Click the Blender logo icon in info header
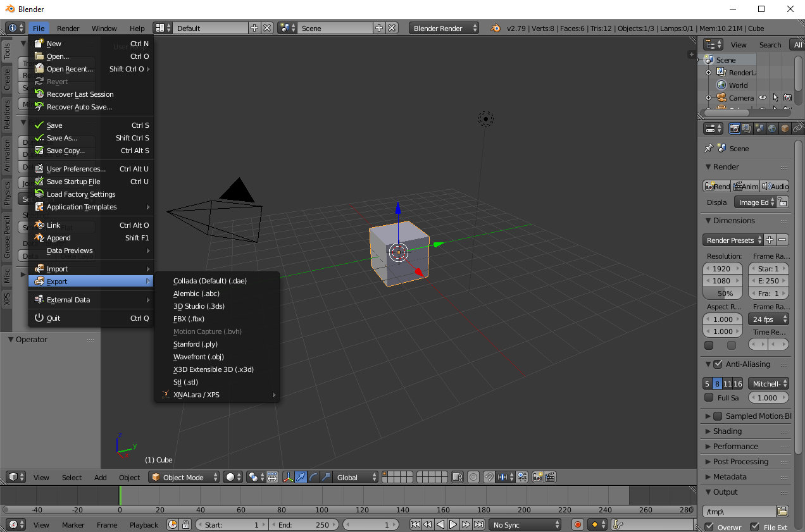Screen dimensions: 805x532 pyautogui.click(x=496, y=28)
